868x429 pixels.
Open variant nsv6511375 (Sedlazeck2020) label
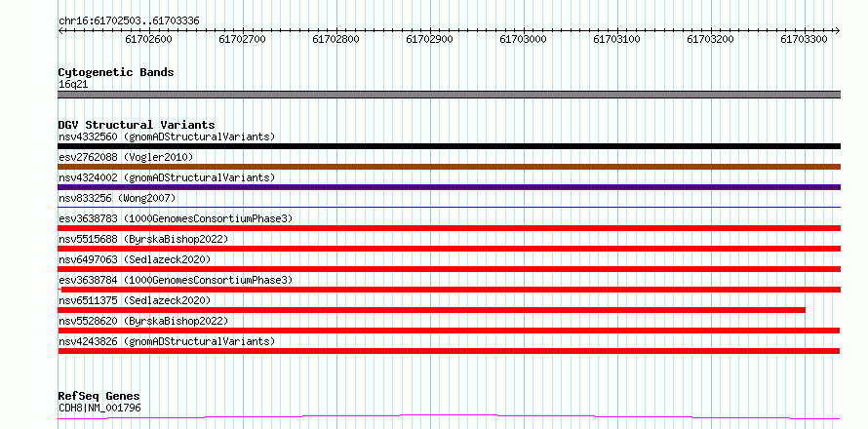[x=135, y=300]
